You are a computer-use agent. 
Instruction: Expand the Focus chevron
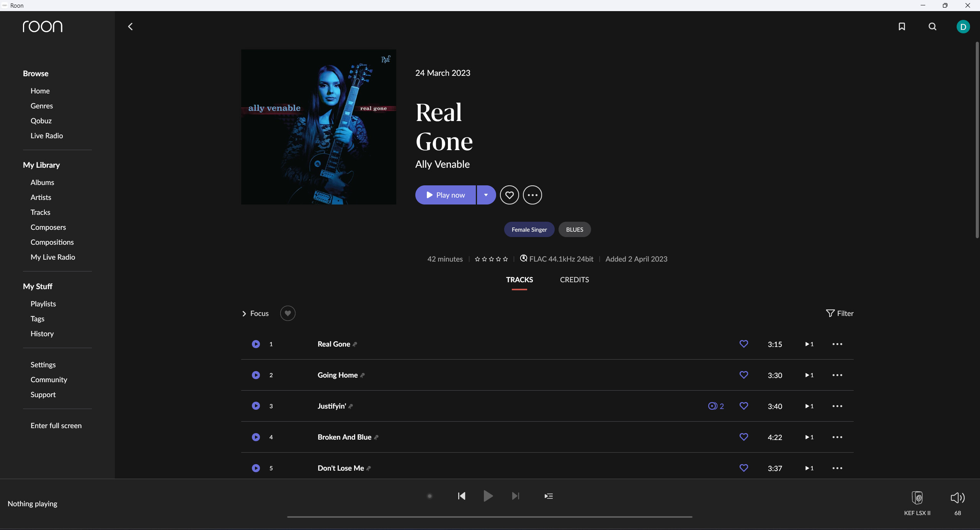coord(244,314)
